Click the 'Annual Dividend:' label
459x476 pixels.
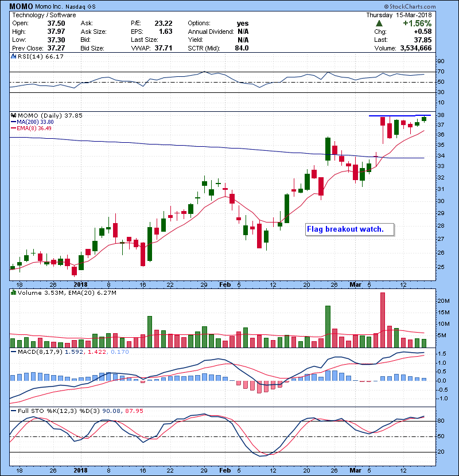(x=211, y=32)
